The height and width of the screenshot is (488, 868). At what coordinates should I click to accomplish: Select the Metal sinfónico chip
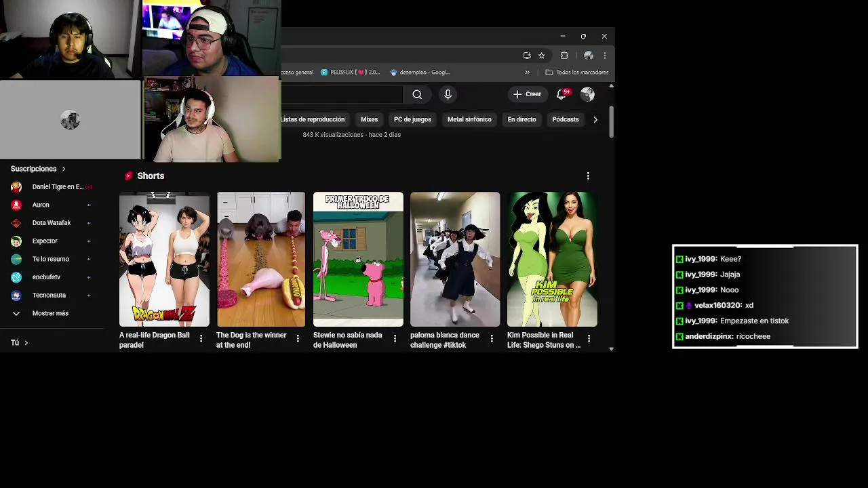[x=469, y=119]
